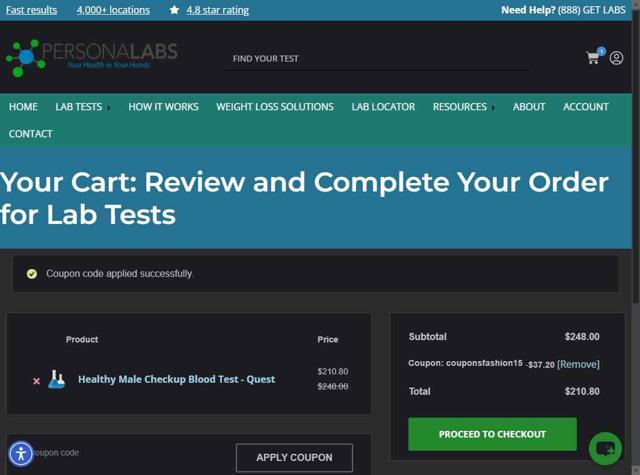Image resolution: width=640 pixels, height=475 pixels.
Task: Expand the Resources menu arrow
Action: click(493, 108)
